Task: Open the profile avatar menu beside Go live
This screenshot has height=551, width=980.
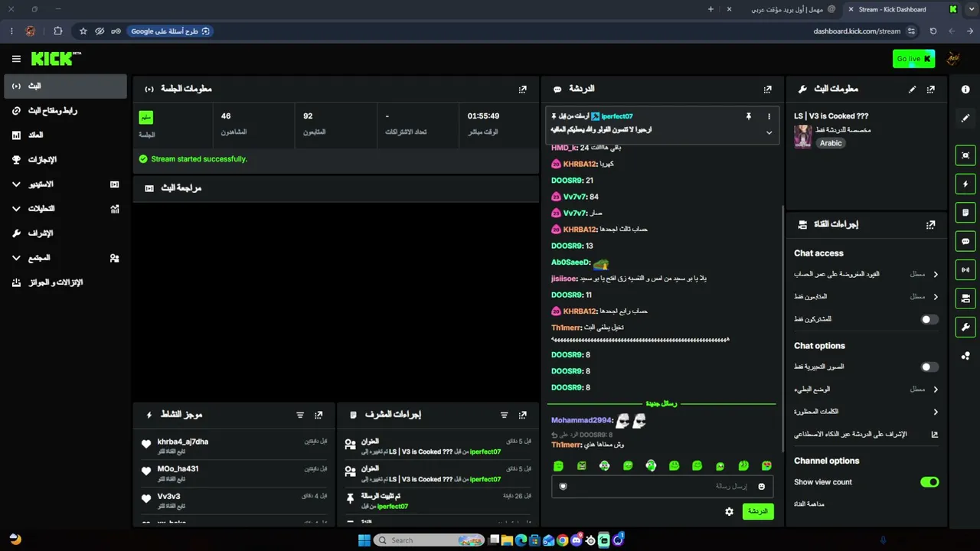Action: [953, 59]
